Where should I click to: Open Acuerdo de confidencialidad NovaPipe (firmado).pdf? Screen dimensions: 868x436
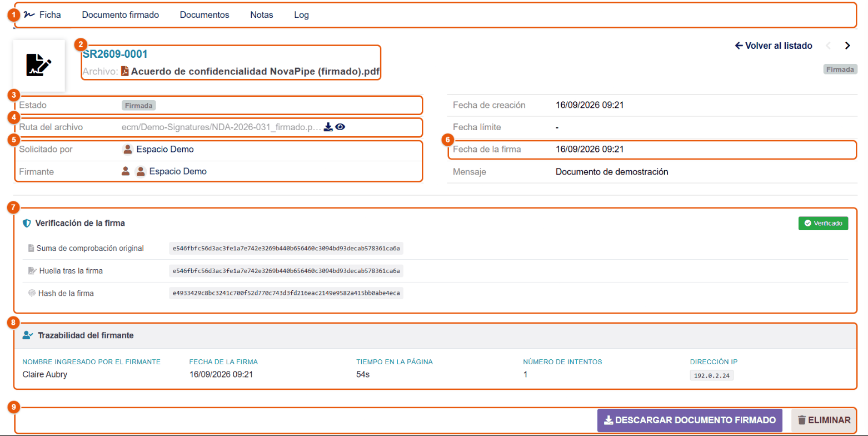(256, 72)
